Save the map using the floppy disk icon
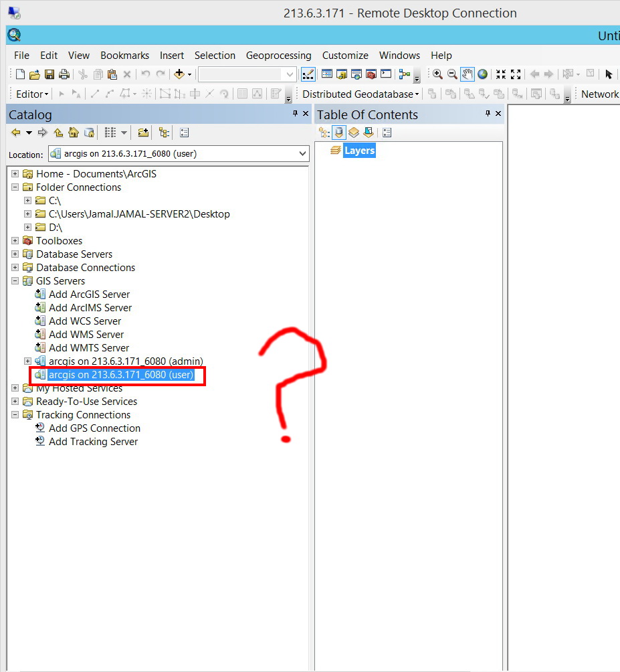The image size is (620, 672). (49, 74)
